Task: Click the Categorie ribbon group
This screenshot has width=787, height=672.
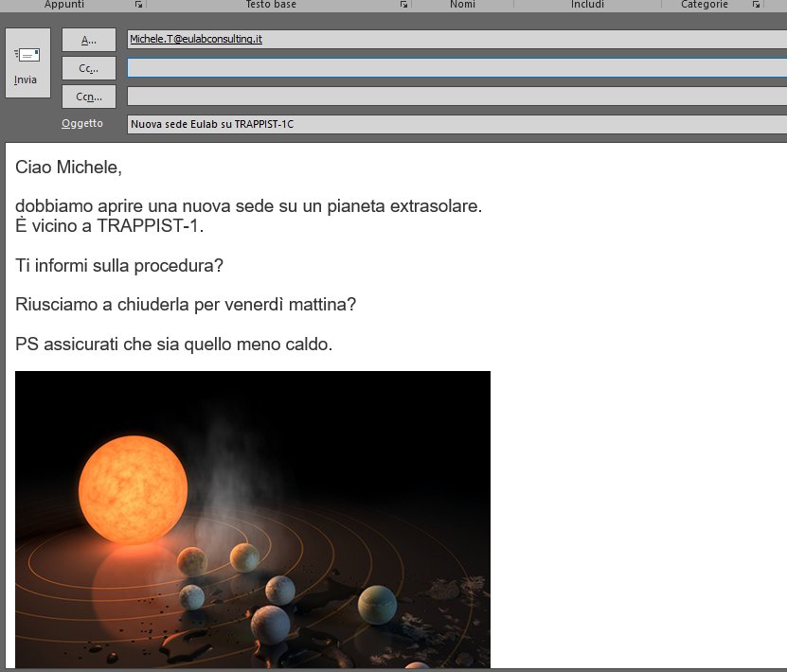Action: [x=704, y=5]
